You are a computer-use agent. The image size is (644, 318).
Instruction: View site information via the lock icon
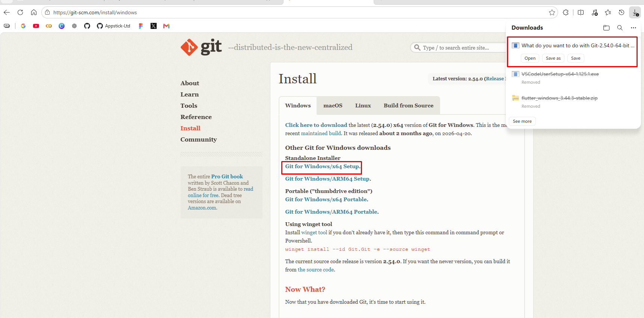[47, 12]
